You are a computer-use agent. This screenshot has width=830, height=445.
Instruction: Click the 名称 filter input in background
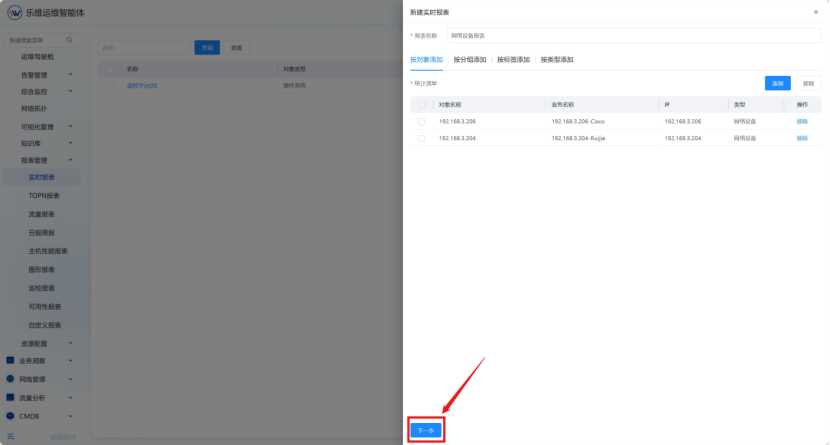click(x=144, y=48)
